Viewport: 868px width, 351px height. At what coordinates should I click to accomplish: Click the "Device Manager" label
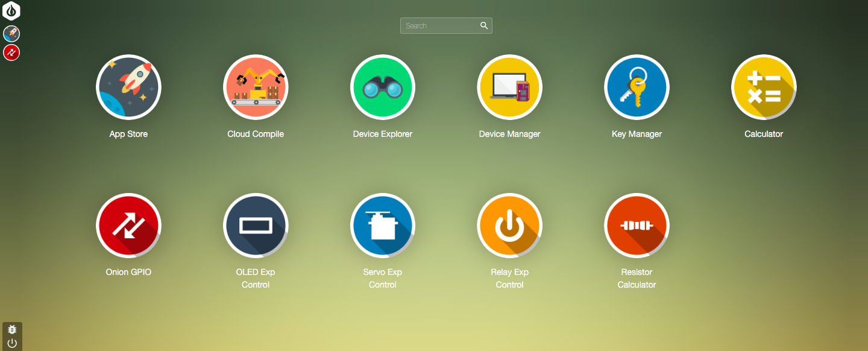coord(510,134)
